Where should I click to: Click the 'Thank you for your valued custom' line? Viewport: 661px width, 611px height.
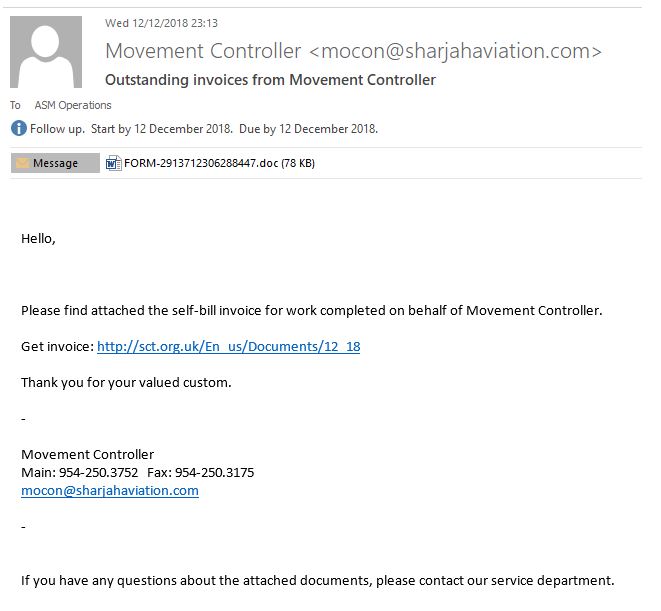point(126,382)
